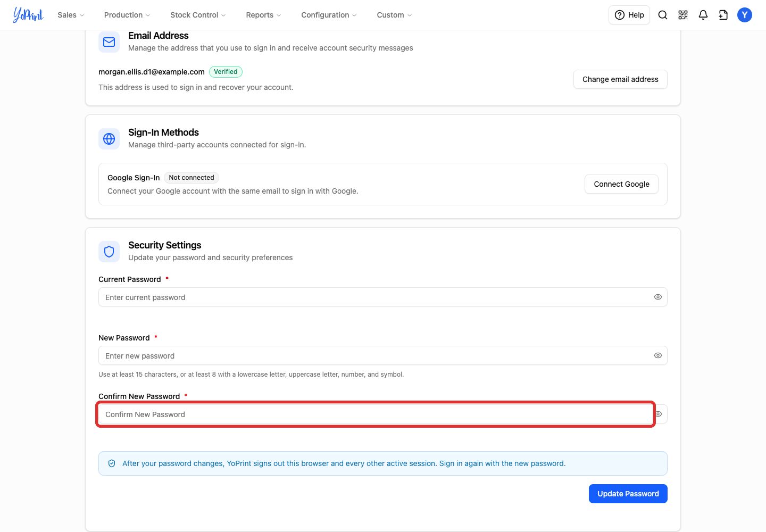This screenshot has height=532, width=766.
Task: Open the Y user avatar menu
Action: pos(745,15)
